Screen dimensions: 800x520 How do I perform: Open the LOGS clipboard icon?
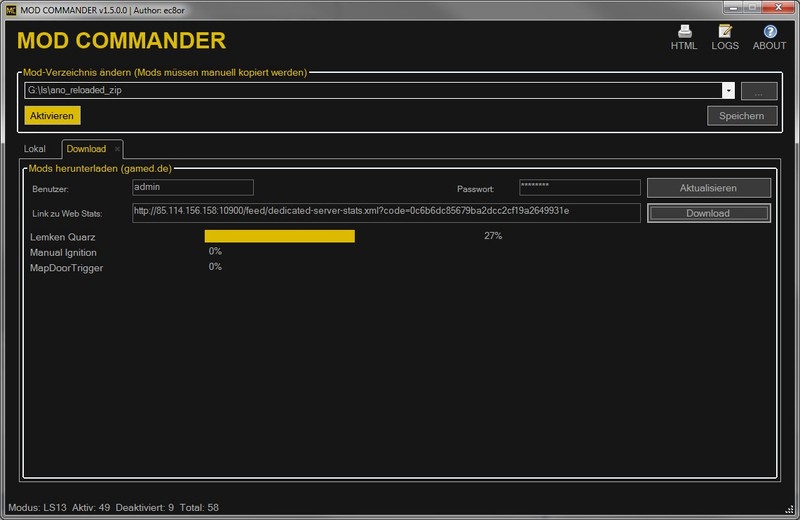point(725,30)
